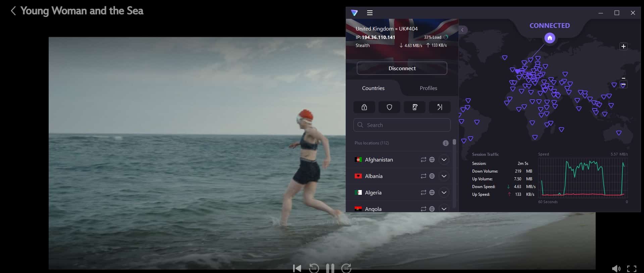Click the 33% Load indicator
The image size is (644, 273).
pyautogui.click(x=436, y=37)
